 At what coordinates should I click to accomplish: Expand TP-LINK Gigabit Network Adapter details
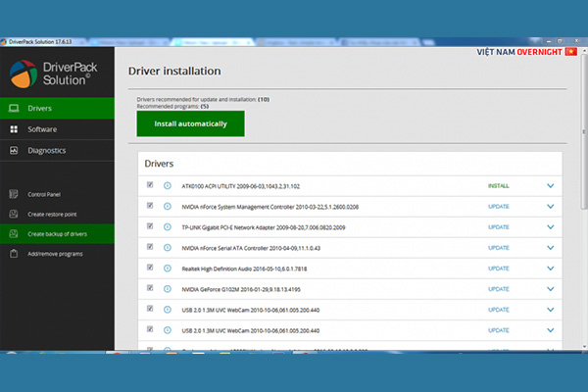(550, 227)
